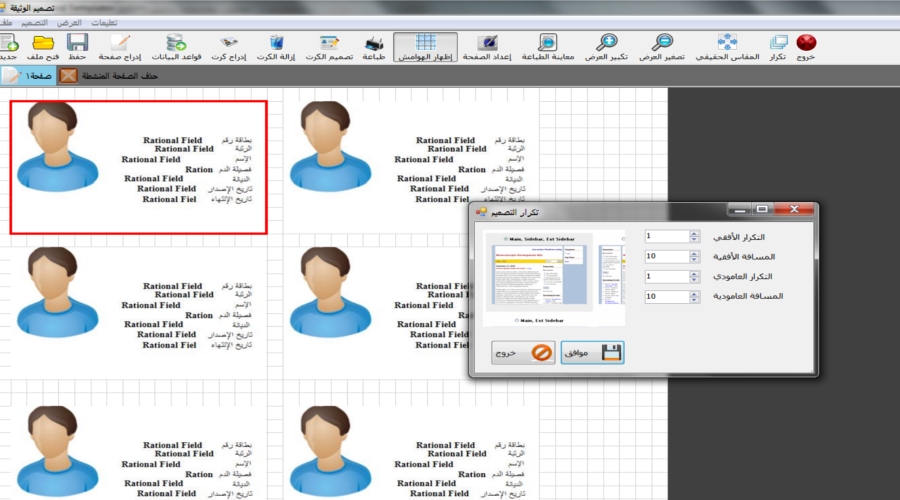Increase horizontal repeat (التكرار الأفقي) spinner up arrow
This screenshot has height=500, width=900.
click(694, 233)
